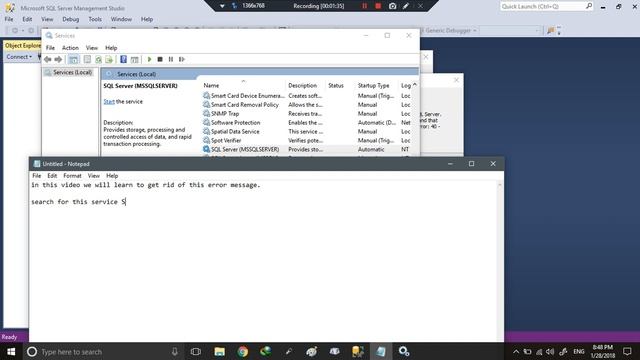
Task: Click in the Notepad text area
Action: click(x=264, y=261)
